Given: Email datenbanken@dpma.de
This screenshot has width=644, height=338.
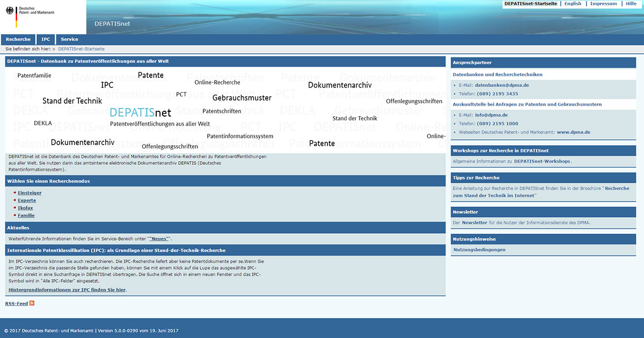Looking at the screenshot, I should click(x=502, y=85).
